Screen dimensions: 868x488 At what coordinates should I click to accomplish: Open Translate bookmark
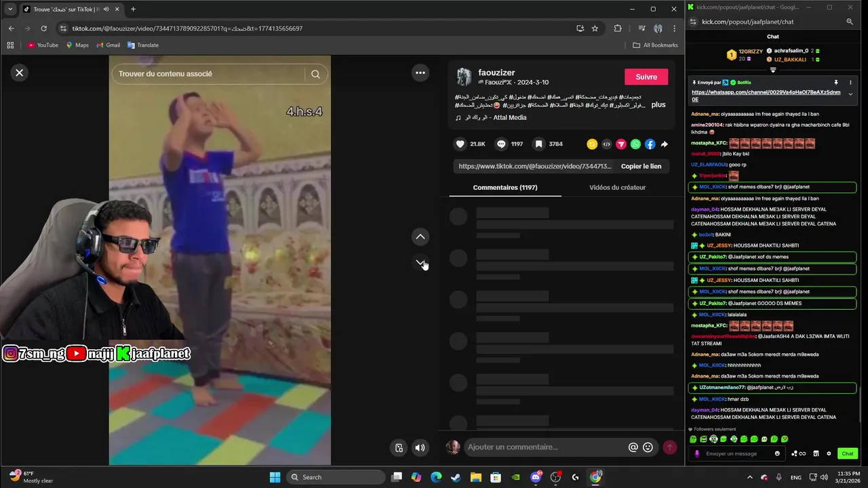[x=143, y=45]
